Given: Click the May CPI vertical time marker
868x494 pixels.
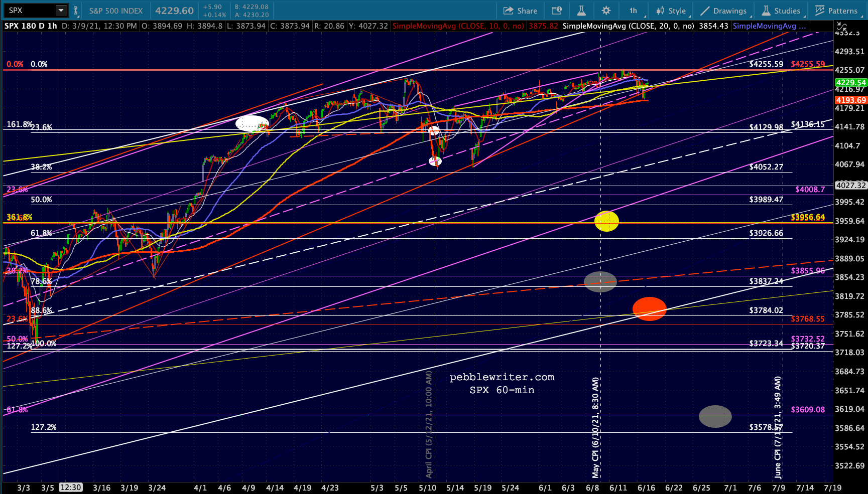Looking at the screenshot, I should coord(596,427).
